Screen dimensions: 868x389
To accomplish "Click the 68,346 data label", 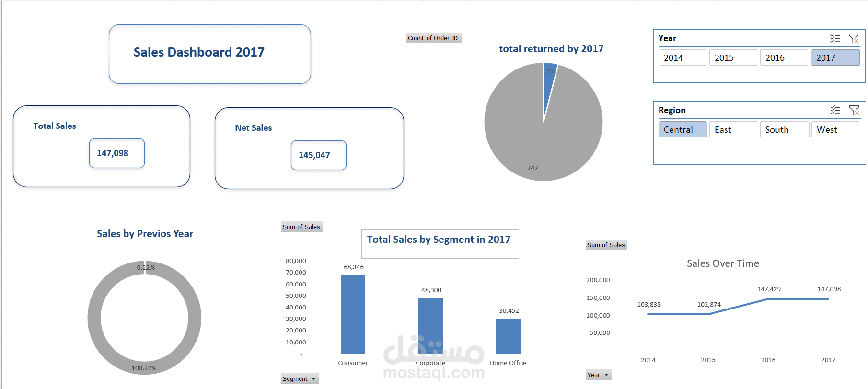I will [x=354, y=267].
